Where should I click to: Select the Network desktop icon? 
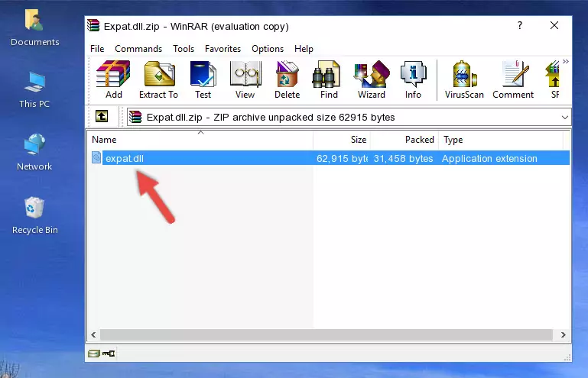34,152
